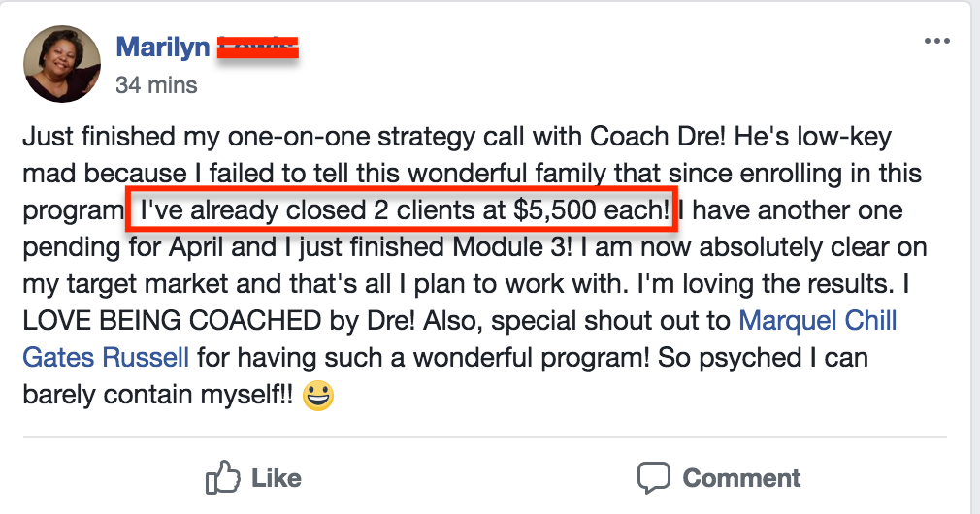Screen dimensions: 980x514
Task: Open Marilyn's profile picture
Action: coord(62,64)
